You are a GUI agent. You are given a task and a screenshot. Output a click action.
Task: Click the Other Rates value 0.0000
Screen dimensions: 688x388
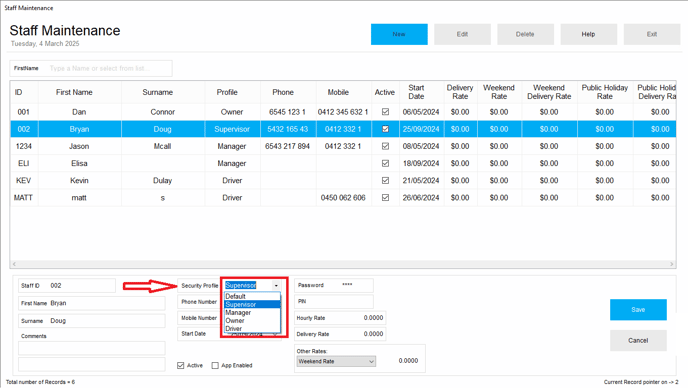click(408, 361)
